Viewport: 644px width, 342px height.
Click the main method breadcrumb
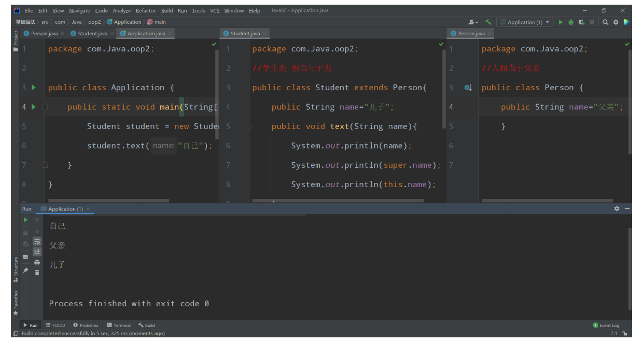(157, 22)
